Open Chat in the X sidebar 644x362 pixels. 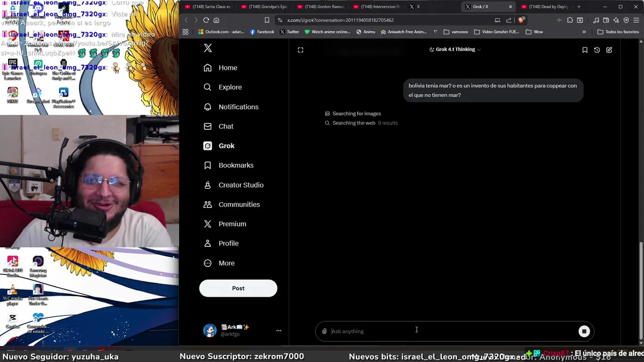click(x=218, y=126)
